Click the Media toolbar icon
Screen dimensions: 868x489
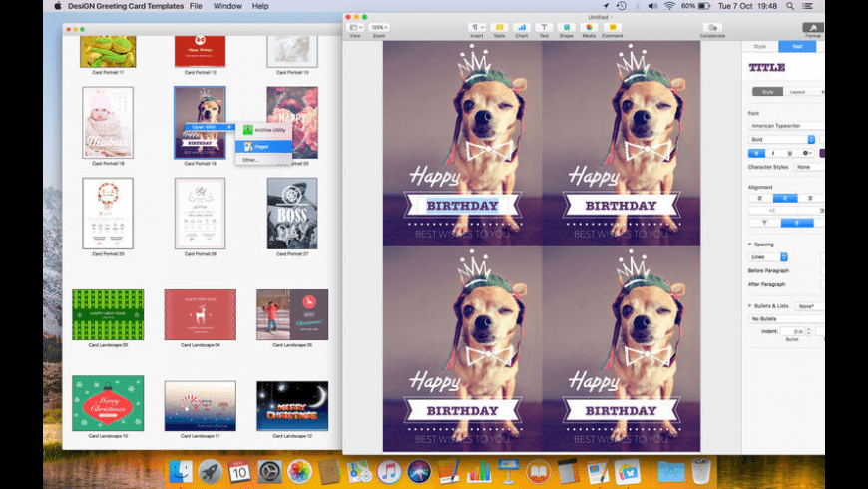point(589,28)
